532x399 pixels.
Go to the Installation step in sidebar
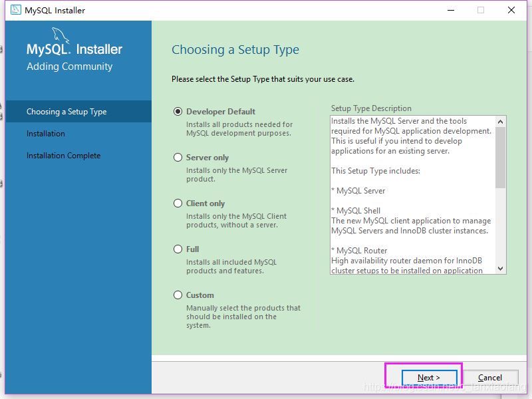pos(46,134)
